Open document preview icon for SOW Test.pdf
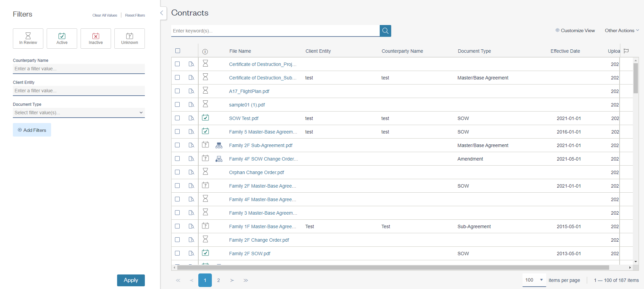This screenshot has height=289, width=644. coord(191,118)
